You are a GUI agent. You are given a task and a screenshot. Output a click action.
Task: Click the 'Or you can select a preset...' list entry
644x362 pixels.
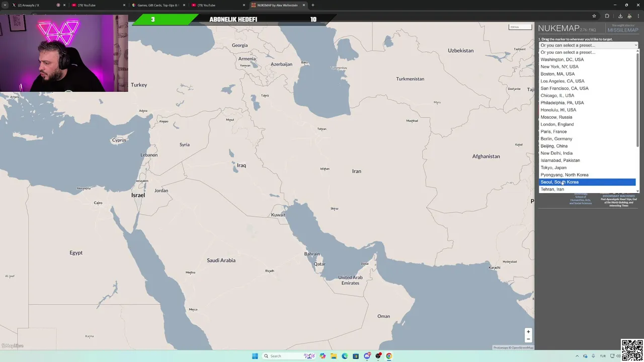[587, 52]
